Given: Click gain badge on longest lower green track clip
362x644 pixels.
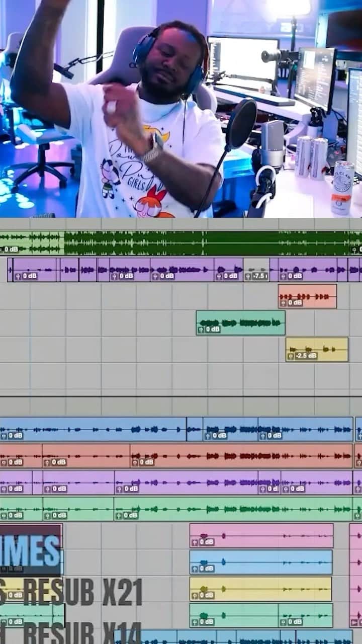Looking at the screenshot, I should click(x=127, y=515).
